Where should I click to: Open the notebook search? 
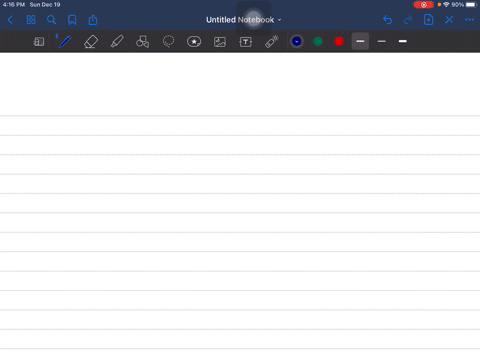tap(51, 20)
